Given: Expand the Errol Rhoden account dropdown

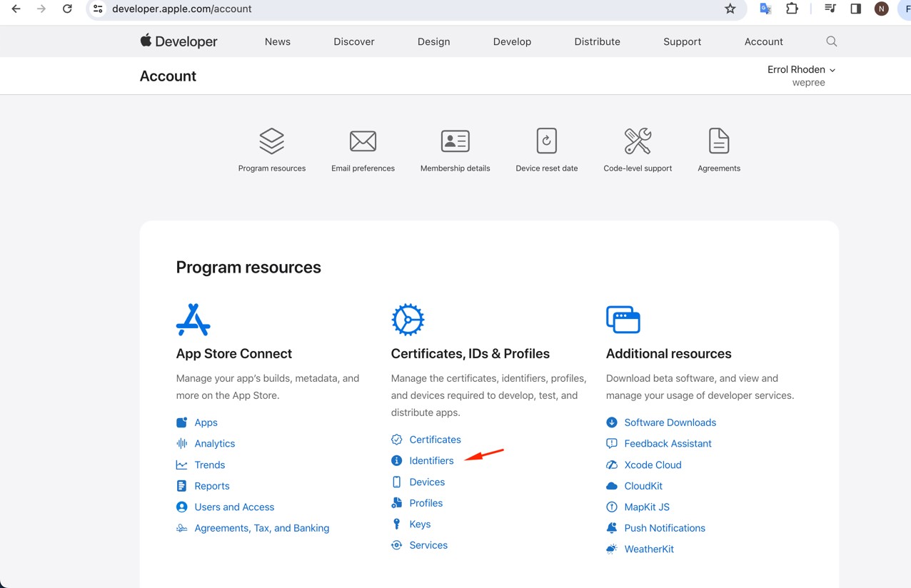Looking at the screenshot, I should 801,70.
